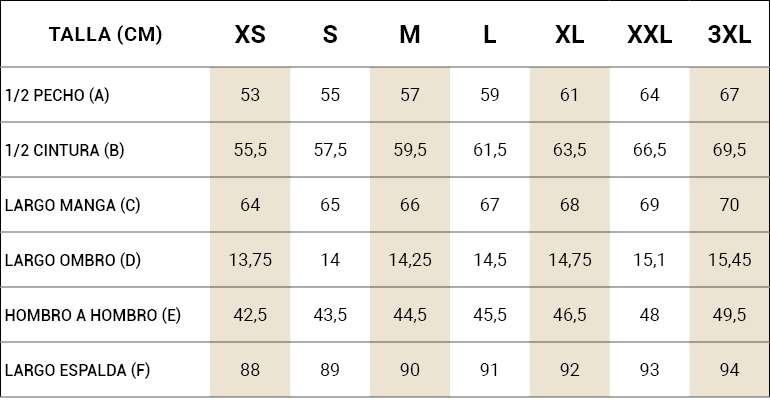Click the 13,75 value cell
This screenshot has height=400, width=770.
(x=250, y=260)
